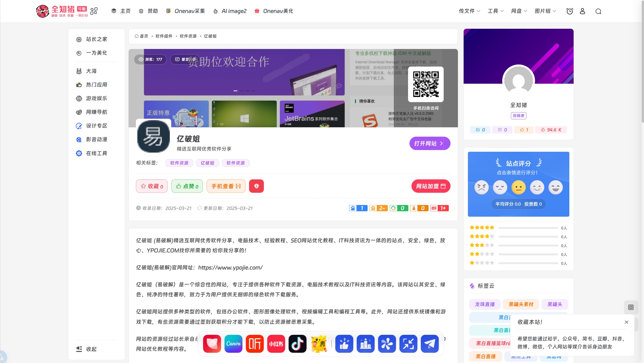Image resolution: width=644 pixels, height=363 pixels.
Task: Open the 小红书 icon in the dock
Action: 276,344
